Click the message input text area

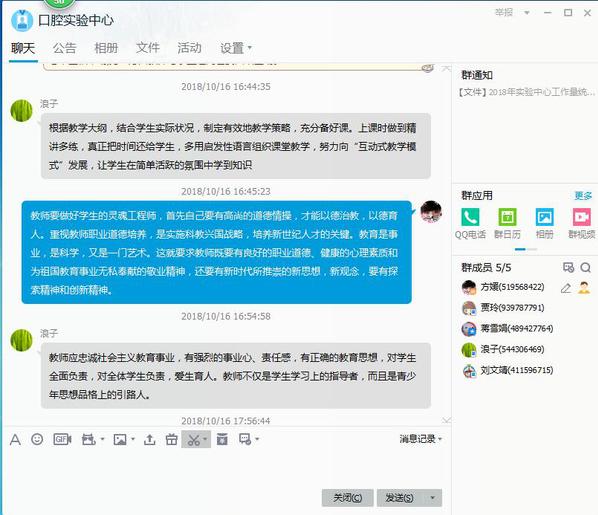[226, 467]
